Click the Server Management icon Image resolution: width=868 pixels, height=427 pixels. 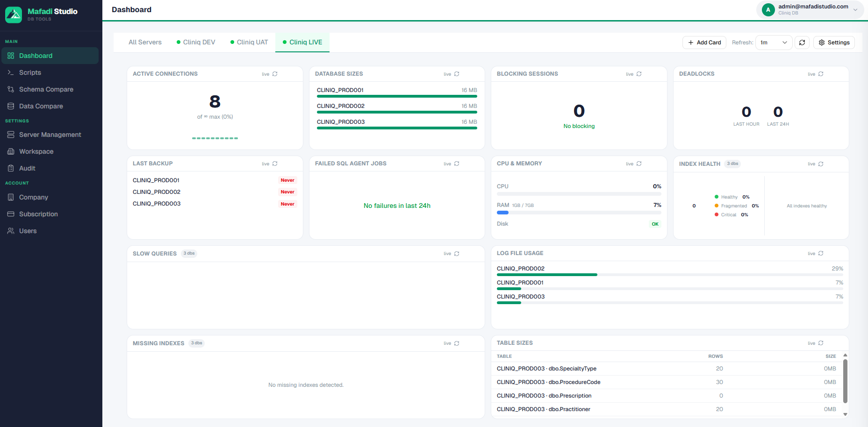pos(11,135)
